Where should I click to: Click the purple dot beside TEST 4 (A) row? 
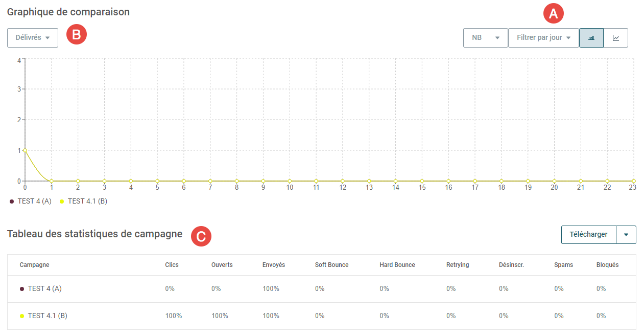[x=22, y=289]
